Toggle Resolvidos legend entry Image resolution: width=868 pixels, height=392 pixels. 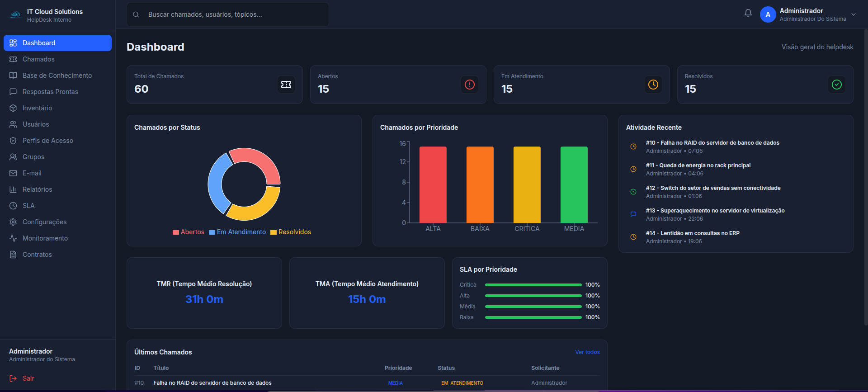[291, 232]
